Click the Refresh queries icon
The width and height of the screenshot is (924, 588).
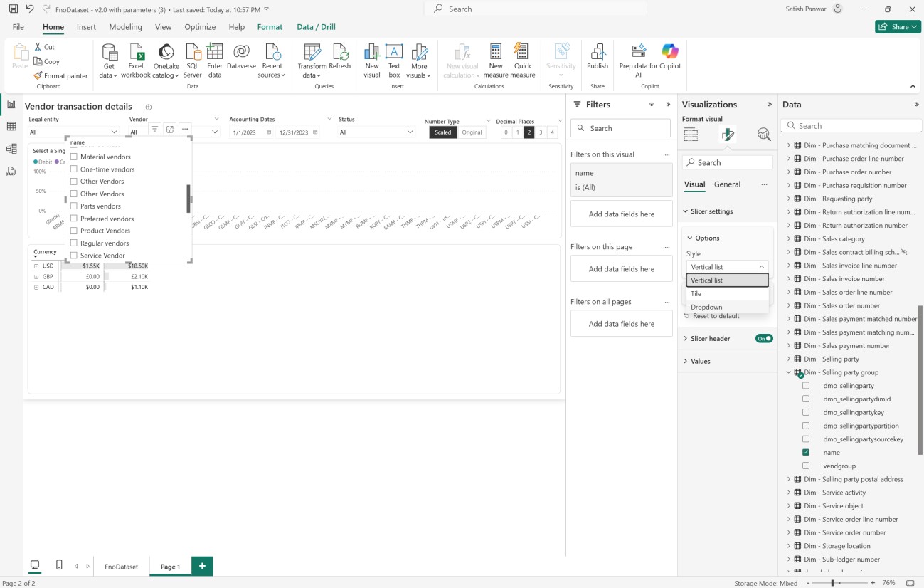(x=340, y=56)
